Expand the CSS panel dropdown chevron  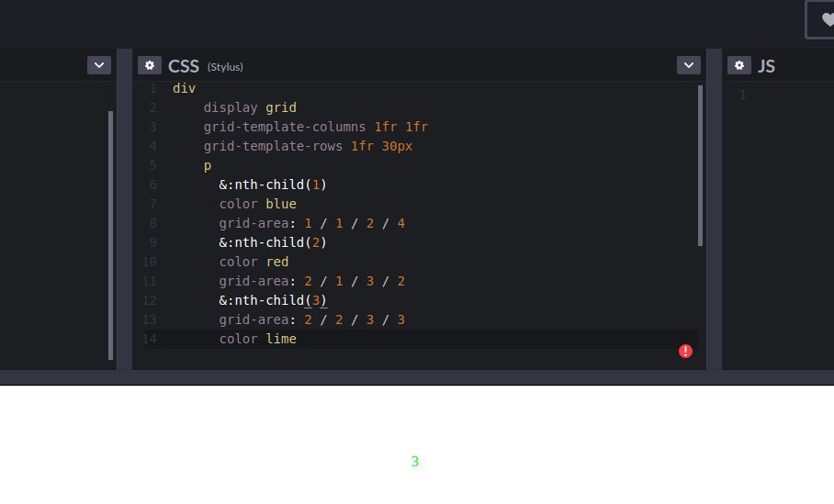point(689,65)
